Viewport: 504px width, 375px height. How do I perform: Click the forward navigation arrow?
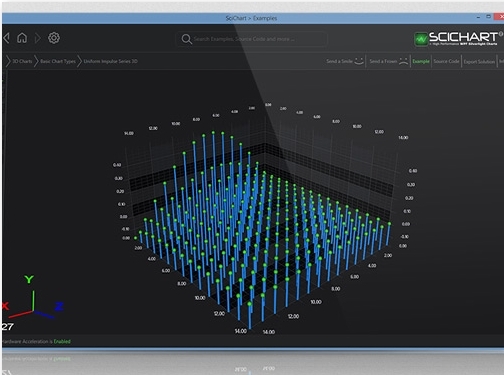click(x=38, y=38)
